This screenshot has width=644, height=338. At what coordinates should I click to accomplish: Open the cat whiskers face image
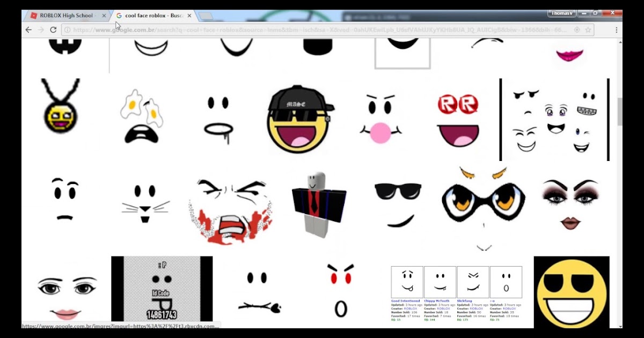[145, 204]
